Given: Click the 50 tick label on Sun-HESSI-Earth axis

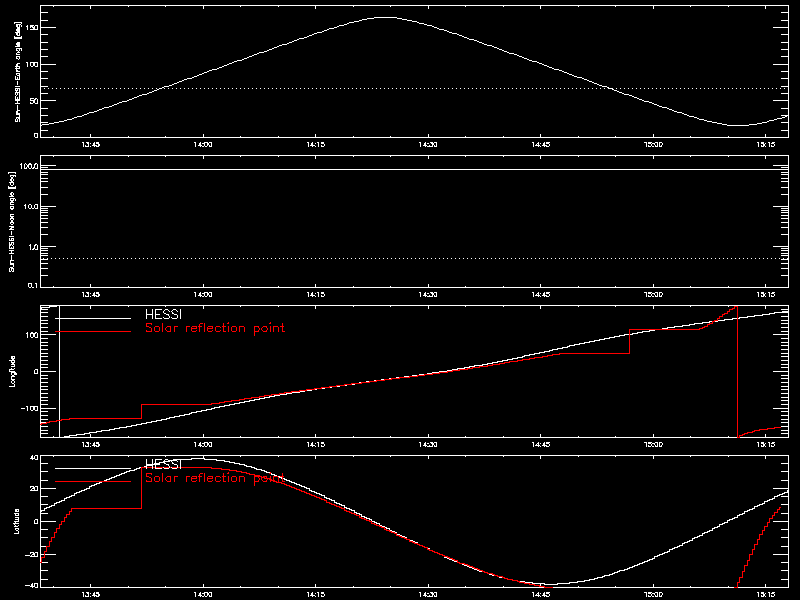Looking at the screenshot, I should 34,101.
